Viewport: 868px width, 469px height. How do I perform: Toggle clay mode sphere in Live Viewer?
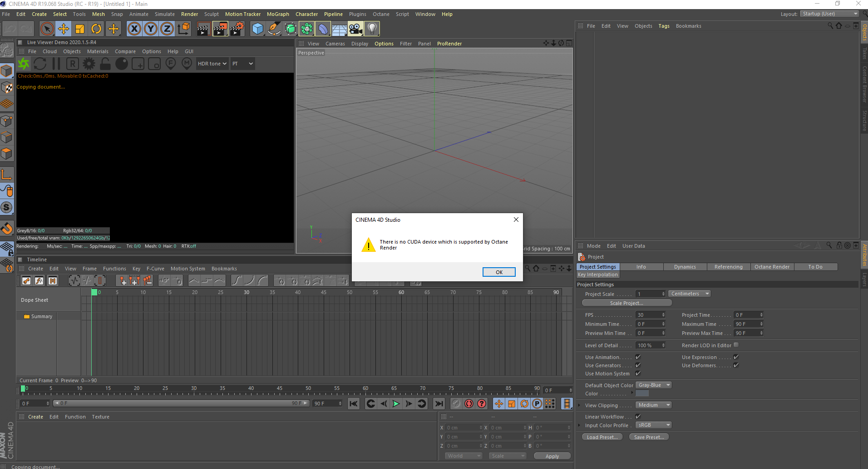(x=122, y=64)
